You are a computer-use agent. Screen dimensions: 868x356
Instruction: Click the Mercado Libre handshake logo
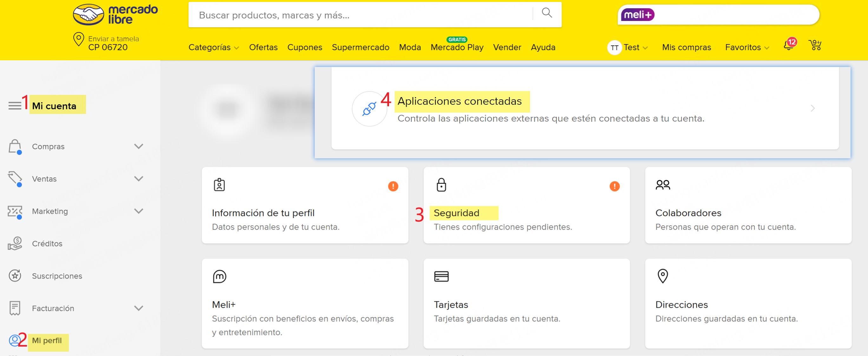88,15
